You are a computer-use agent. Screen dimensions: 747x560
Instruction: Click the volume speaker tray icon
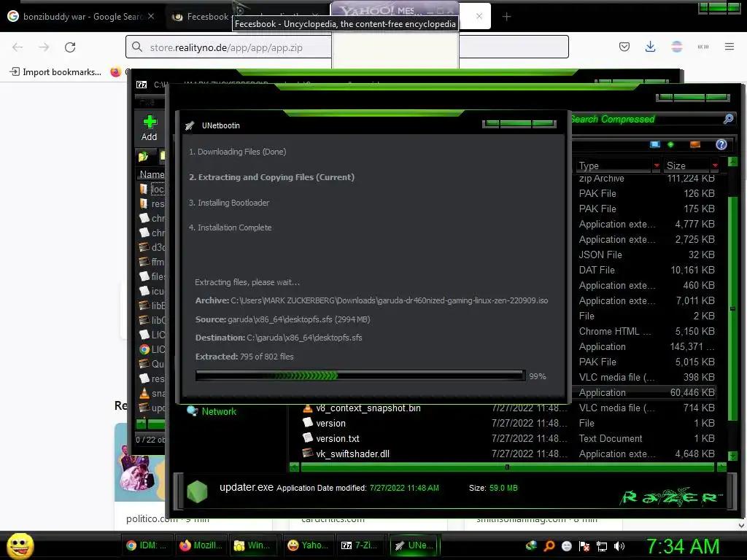(619, 546)
